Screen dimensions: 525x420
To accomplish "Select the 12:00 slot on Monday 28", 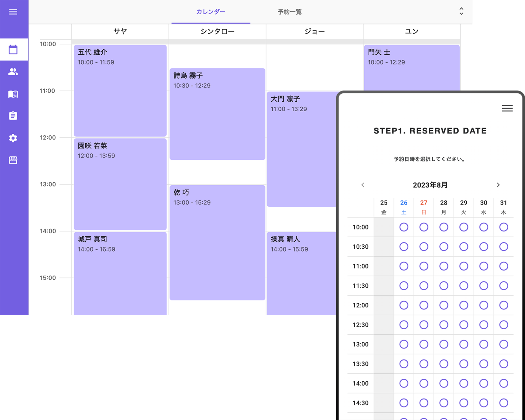I will pyautogui.click(x=444, y=305).
